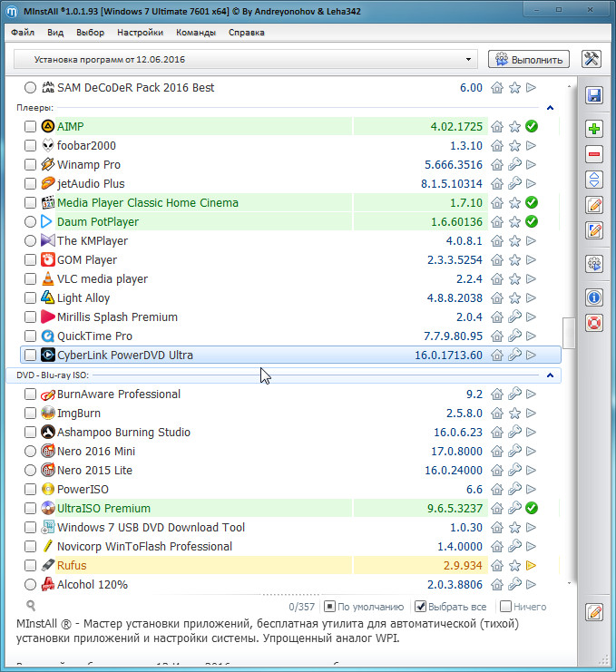Select the 'Nero 2015 Lite' entry

[x=94, y=470]
